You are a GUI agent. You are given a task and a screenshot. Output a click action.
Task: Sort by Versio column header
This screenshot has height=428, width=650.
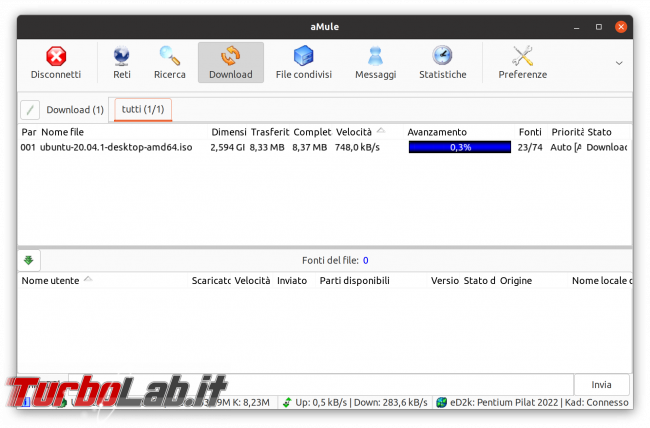pyautogui.click(x=444, y=281)
